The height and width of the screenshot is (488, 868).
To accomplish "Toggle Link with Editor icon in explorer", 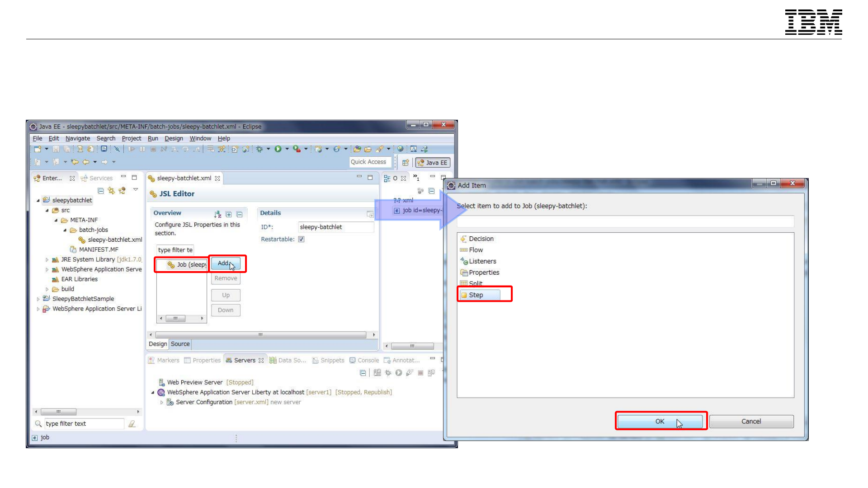I will pos(111,191).
